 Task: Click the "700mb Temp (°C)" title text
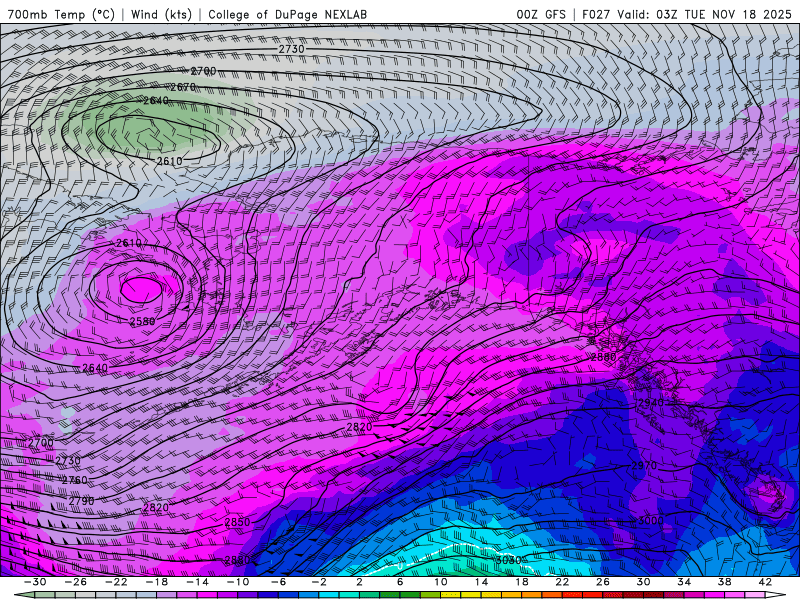point(61,14)
